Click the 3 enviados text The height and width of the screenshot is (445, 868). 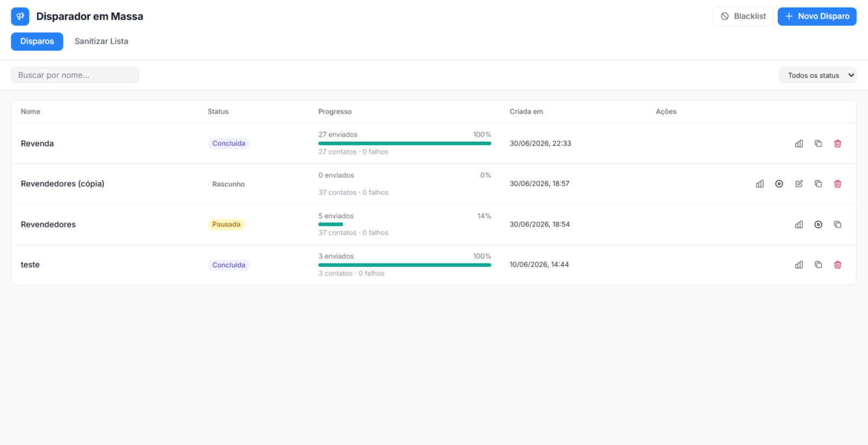pyautogui.click(x=336, y=256)
